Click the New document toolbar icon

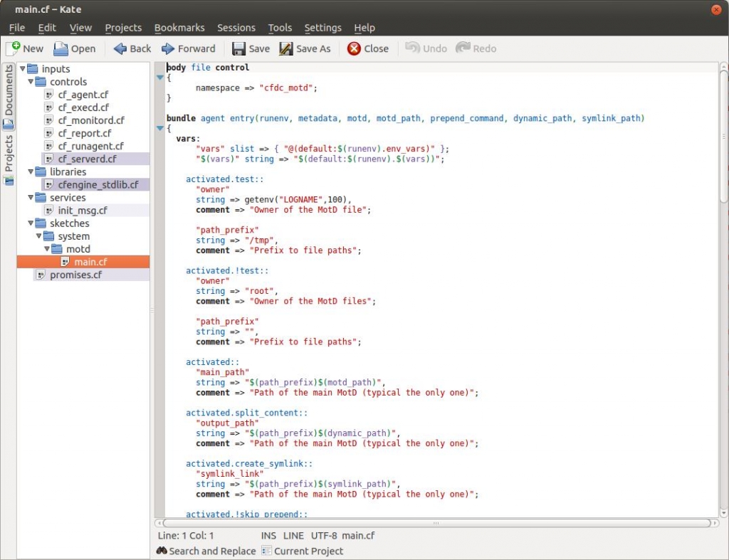(x=14, y=48)
